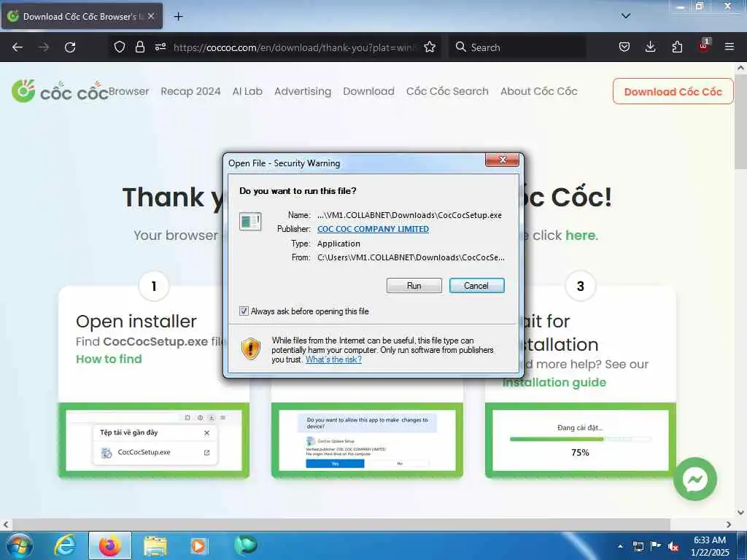
Task: Click the coccoc.com URL address field
Action: pyautogui.click(x=295, y=47)
